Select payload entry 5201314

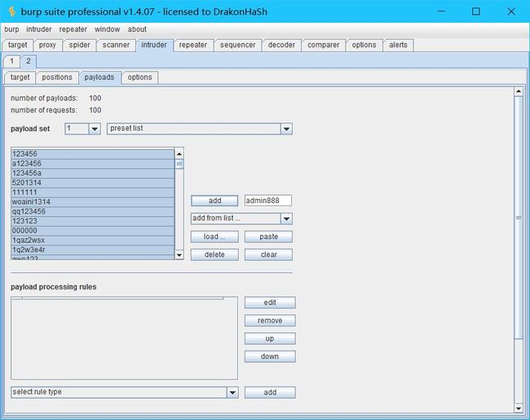point(93,183)
